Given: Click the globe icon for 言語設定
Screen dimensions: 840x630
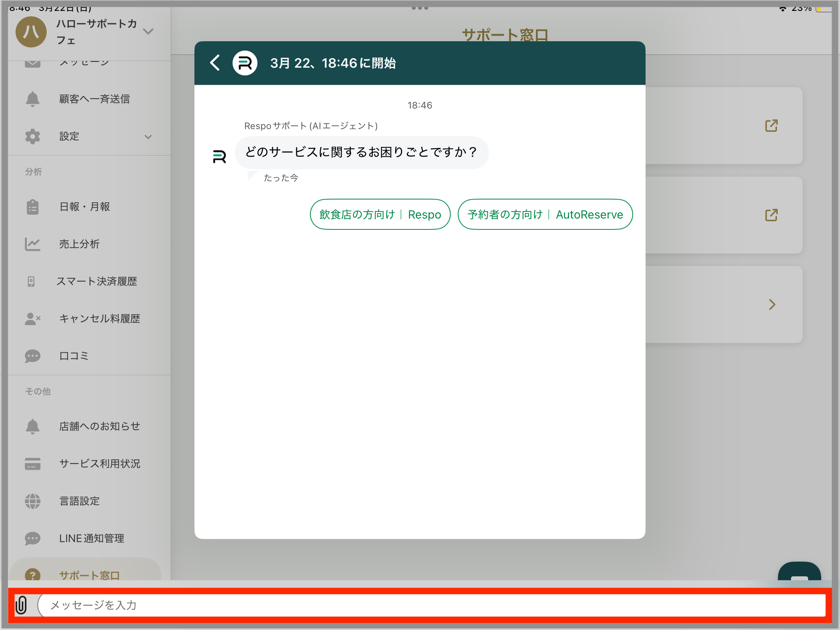Looking at the screenshot, I should coord(33,501).
